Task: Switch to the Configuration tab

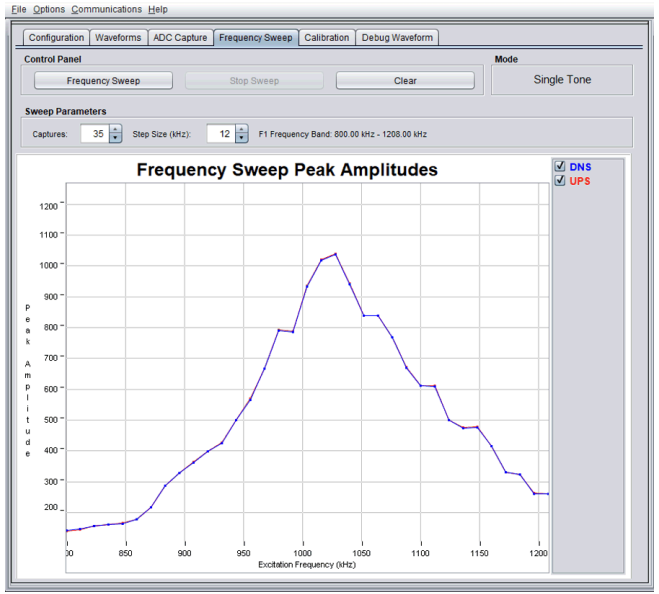Action: coord(56,38)
